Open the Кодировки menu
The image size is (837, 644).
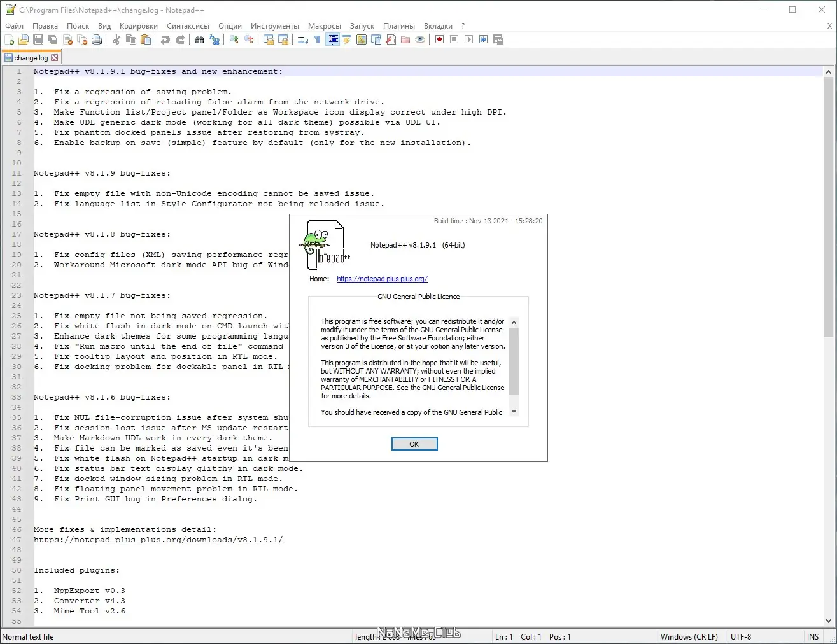pyautogui.click(x=139, y=26)
